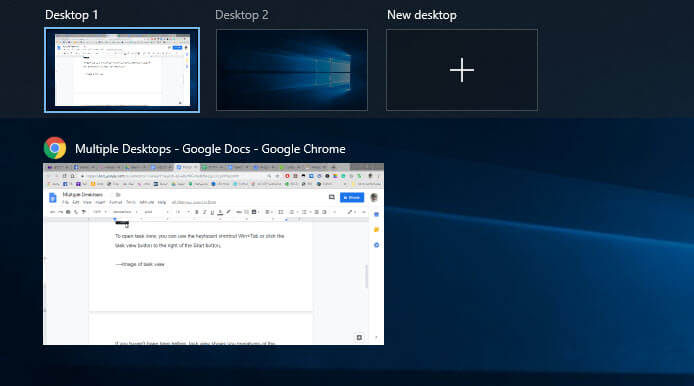Screen dimensions: 694x386
Task: Click the "Desktop 2" label text
Action: coord(242,15)
